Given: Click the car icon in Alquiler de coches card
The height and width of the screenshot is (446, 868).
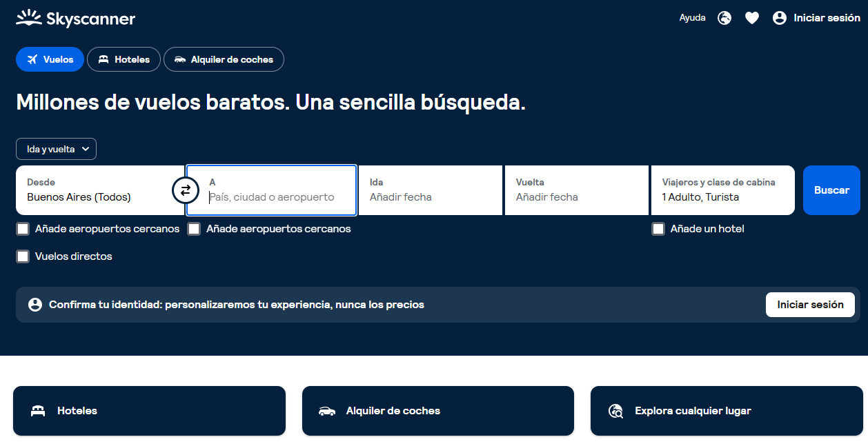Looking at the screenshot, I should tap(327, 411).
